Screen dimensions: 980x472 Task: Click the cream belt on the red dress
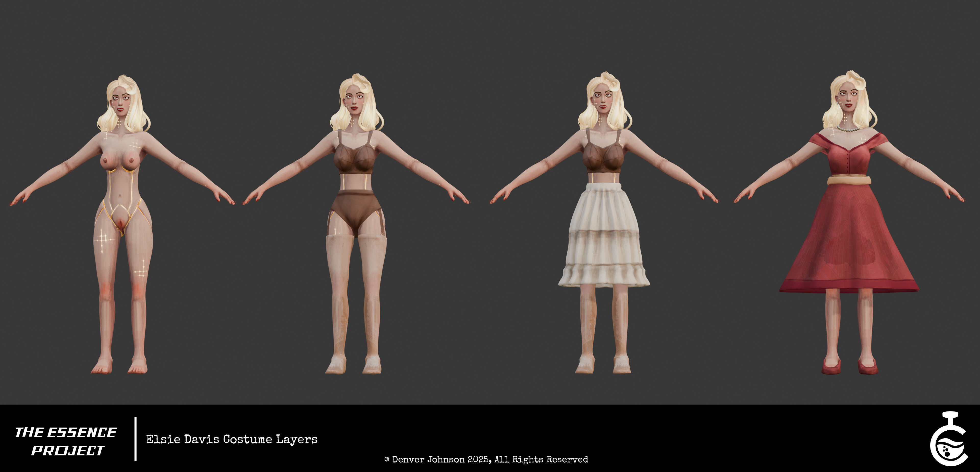tap(849, 180)
